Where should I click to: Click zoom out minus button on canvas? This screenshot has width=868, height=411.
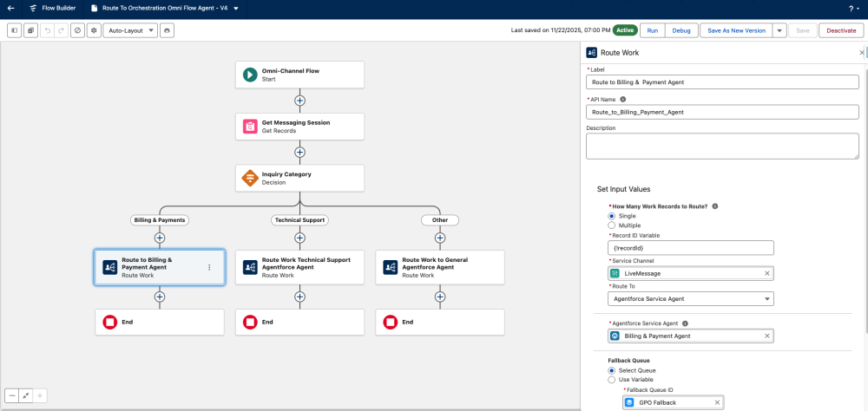coord(13,395)
